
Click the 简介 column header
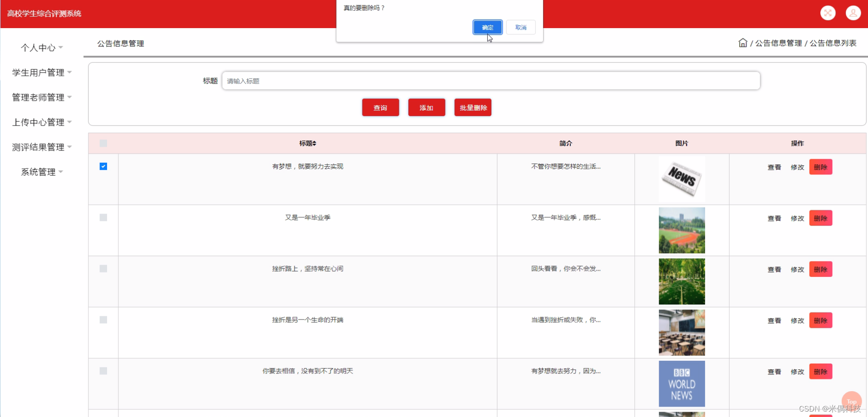pos(566,143)
